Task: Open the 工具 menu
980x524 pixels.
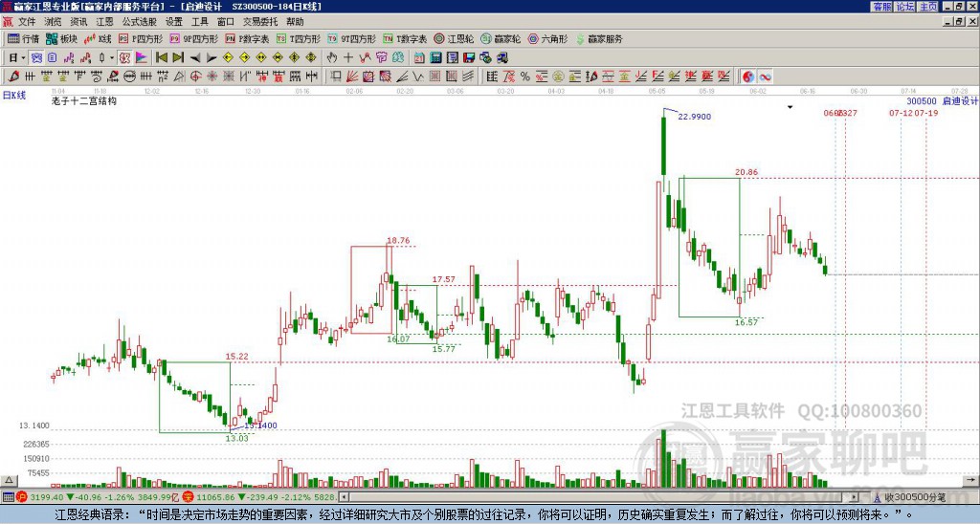Action: pos(199,22)
